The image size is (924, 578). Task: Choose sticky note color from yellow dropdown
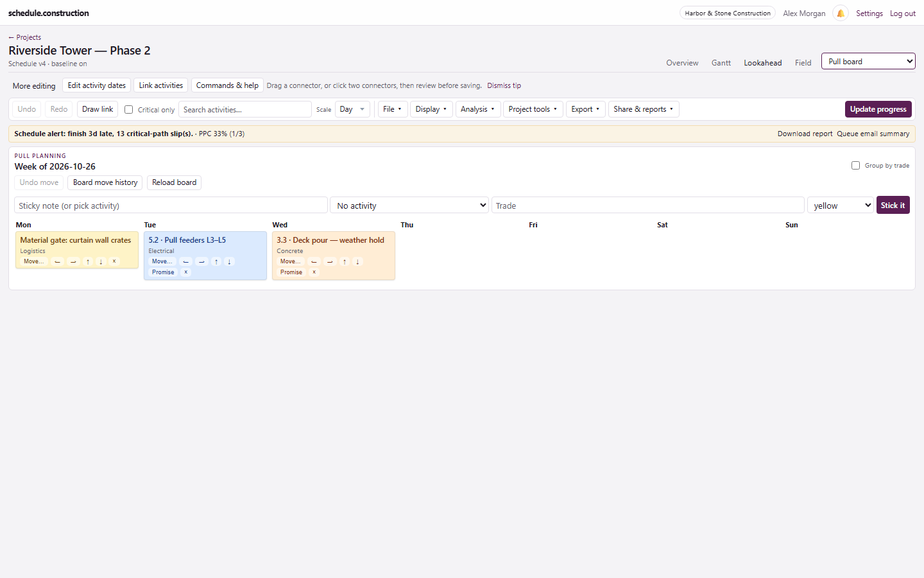pos(841,206)
